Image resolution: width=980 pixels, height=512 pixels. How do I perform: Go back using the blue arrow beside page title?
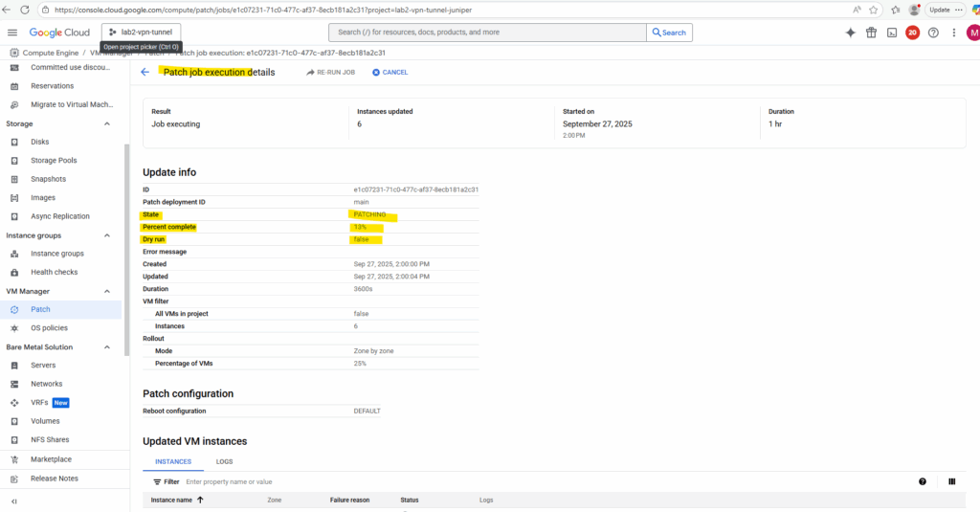145,73
